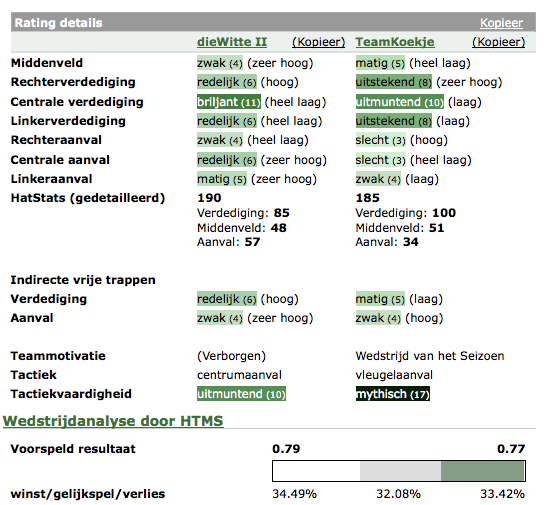Select dieWitte II free-kick Aanval zwak (4)
The image size is (545, 505).
pos(220,318)
